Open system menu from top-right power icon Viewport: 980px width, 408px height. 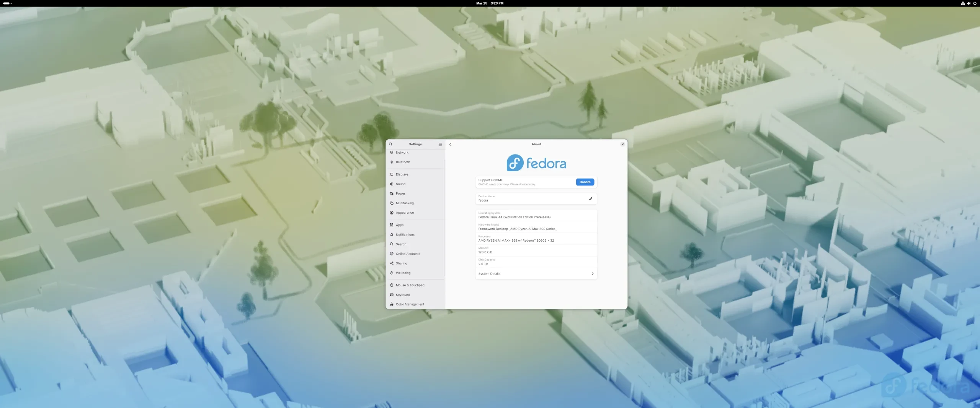click(975, 3)
